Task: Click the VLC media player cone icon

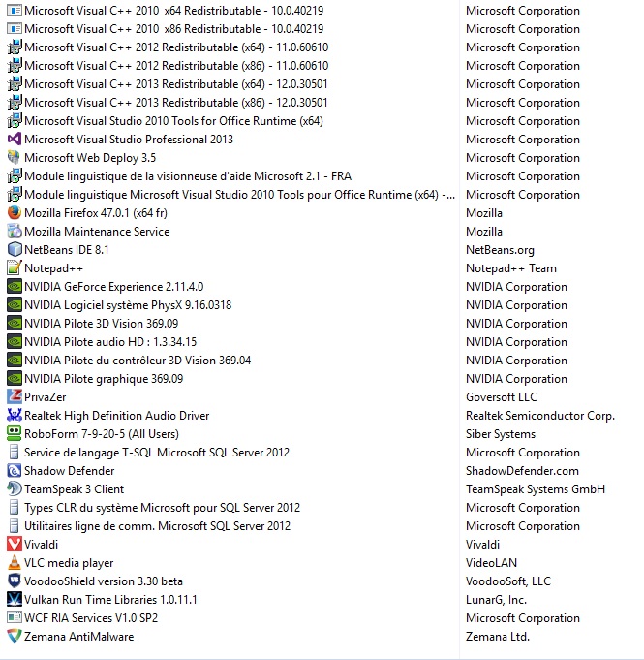Action: (15, 562)
